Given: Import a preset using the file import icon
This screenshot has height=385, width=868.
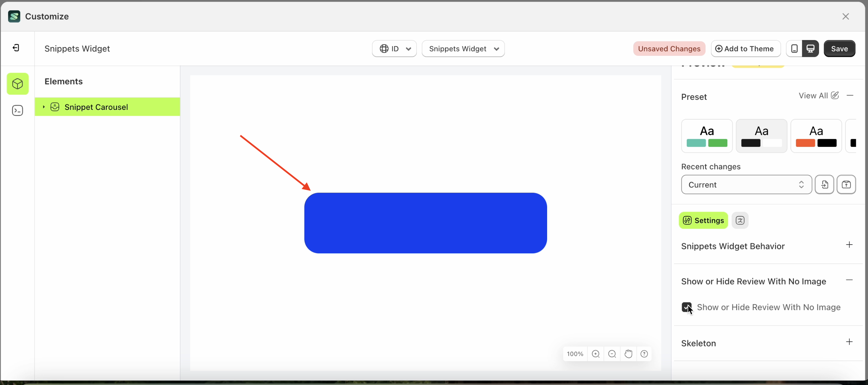Looking at the screenshot, I should coord(824,184).
